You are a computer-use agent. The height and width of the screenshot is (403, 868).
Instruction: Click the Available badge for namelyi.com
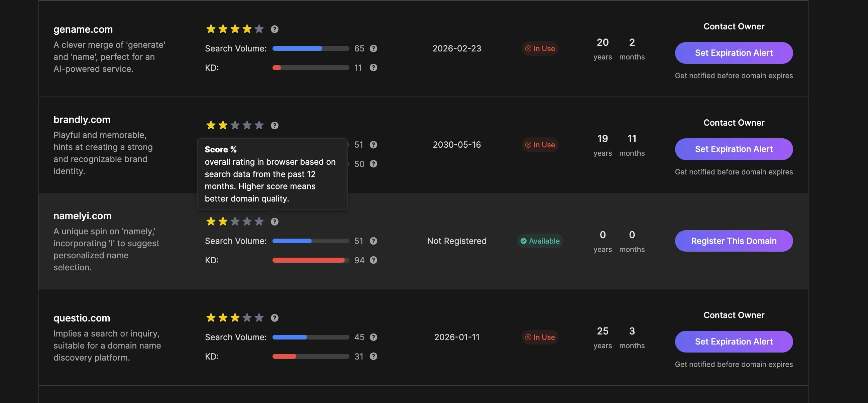(540, 241)
